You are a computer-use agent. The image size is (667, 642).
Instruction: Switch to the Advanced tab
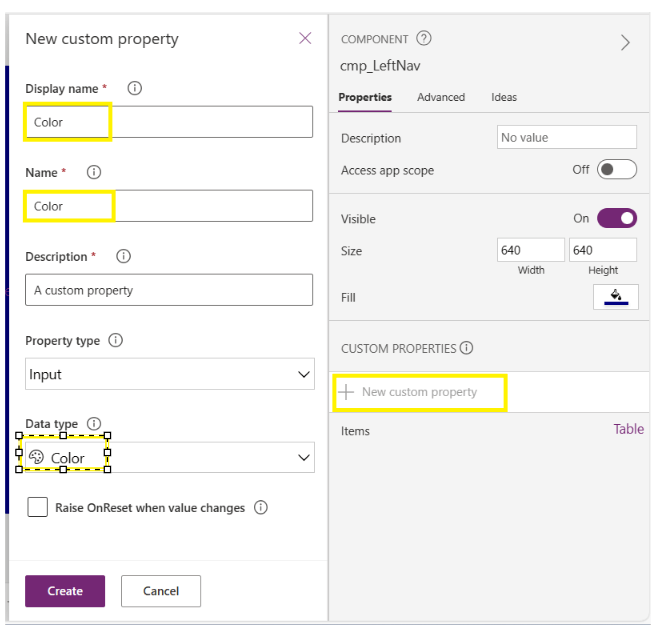[x=441, y=97]
